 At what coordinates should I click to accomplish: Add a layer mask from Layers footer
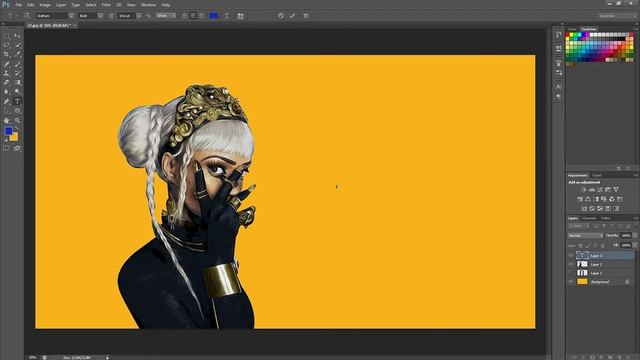(x=592, y=357)
